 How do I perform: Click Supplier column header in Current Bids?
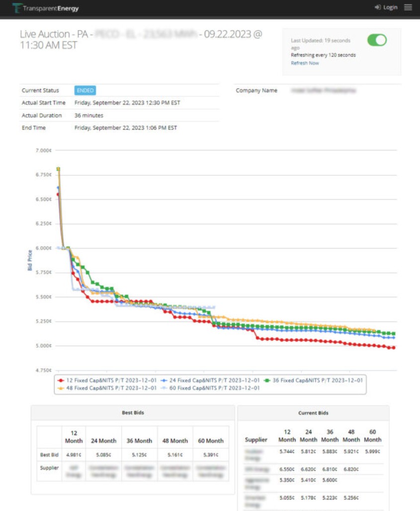(256, 439)
